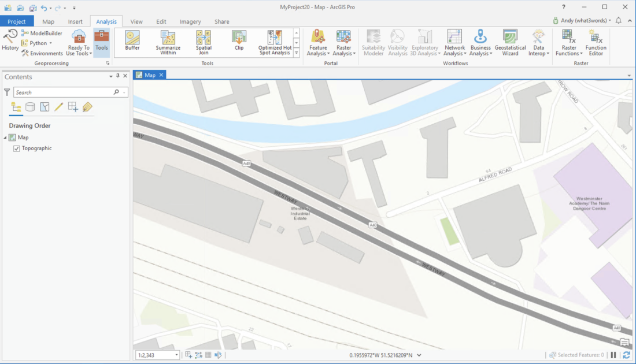Run the Buffer tool

coord(132,40)
